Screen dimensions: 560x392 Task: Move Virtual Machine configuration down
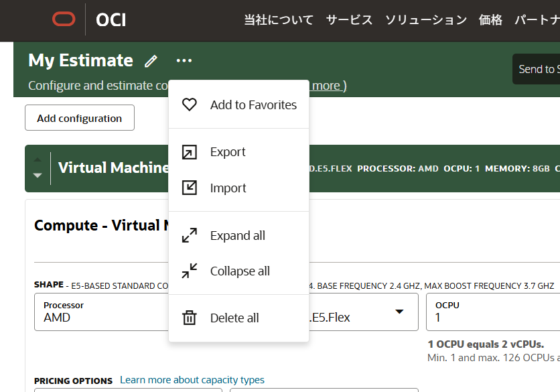point(38,175)
